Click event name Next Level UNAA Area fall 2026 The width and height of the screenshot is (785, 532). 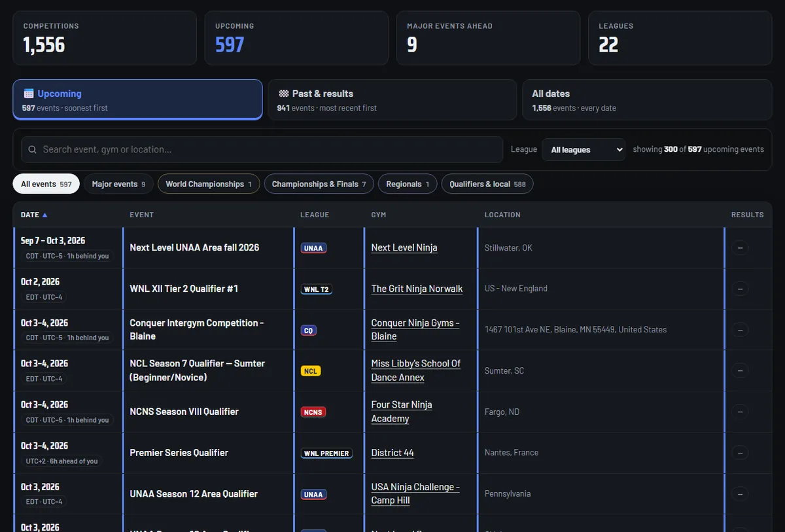[x=194, y=248]
